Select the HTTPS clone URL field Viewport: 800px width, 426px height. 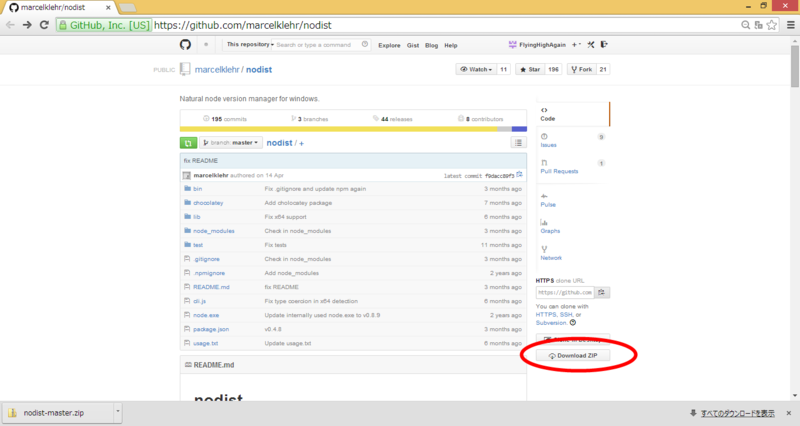[565, 292]
